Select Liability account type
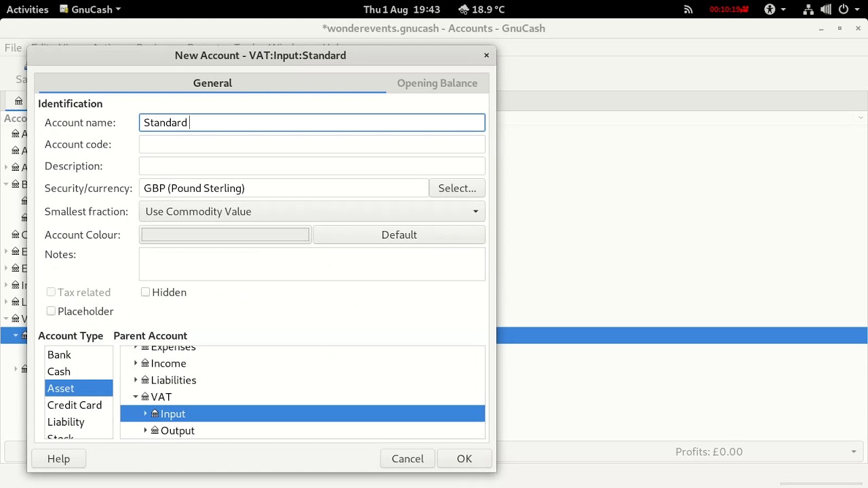The height and width of the screenshot is (488, 868). [x=79, y=422]
